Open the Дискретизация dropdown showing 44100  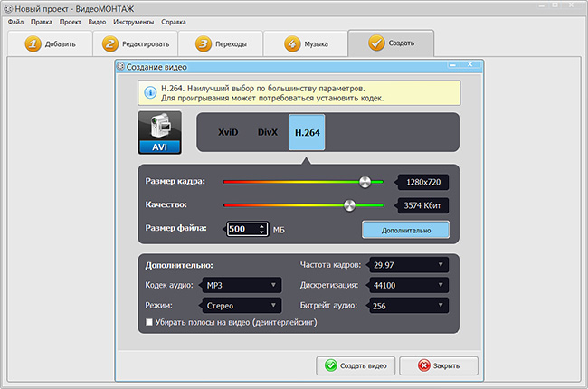[409, 285]
